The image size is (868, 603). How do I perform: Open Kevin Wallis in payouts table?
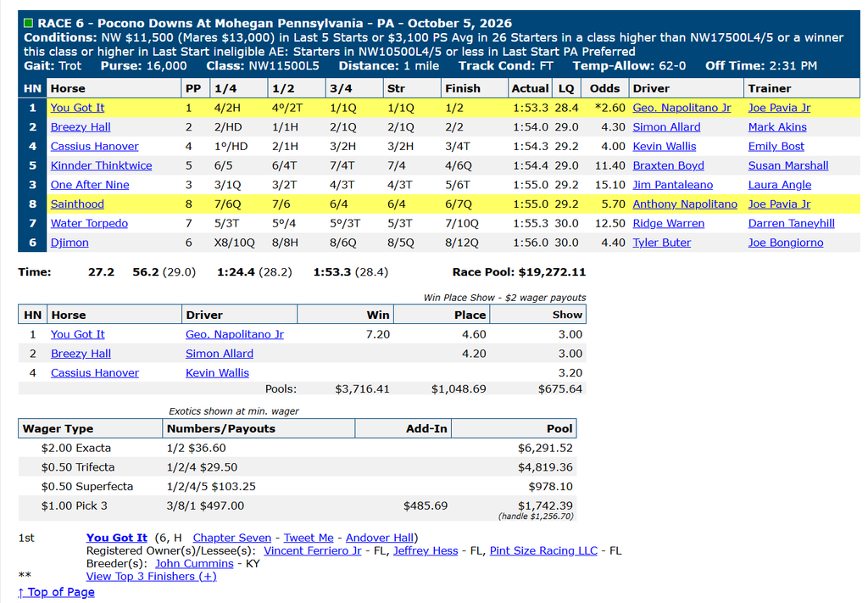click(217, 373)
